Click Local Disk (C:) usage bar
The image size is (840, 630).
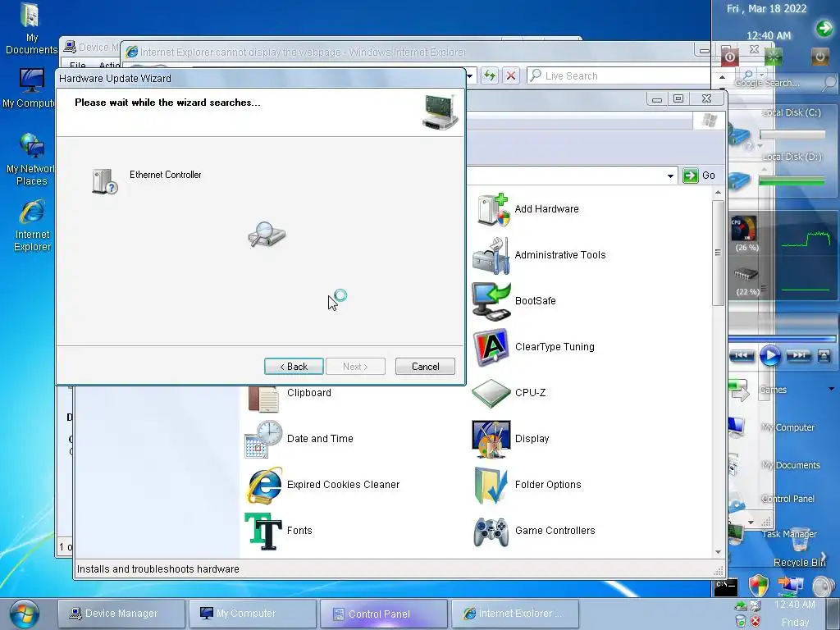click(792, 135)
